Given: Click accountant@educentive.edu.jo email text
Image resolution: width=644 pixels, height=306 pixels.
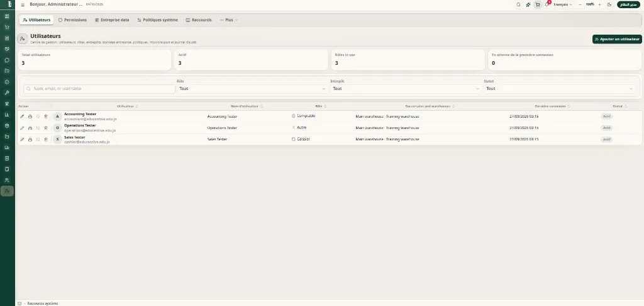Looking at the screenshot, I should pos(91,119).
